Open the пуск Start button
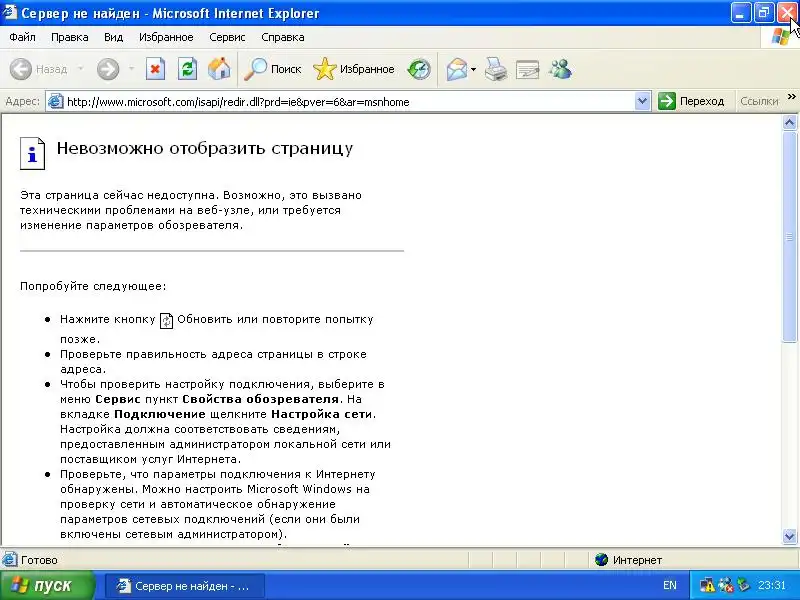Screen dimensions: 800x600 tap(47, 585)
